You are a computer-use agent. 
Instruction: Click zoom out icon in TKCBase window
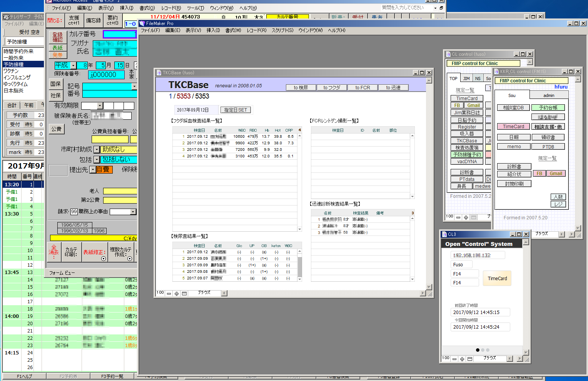tap(169, 293)
